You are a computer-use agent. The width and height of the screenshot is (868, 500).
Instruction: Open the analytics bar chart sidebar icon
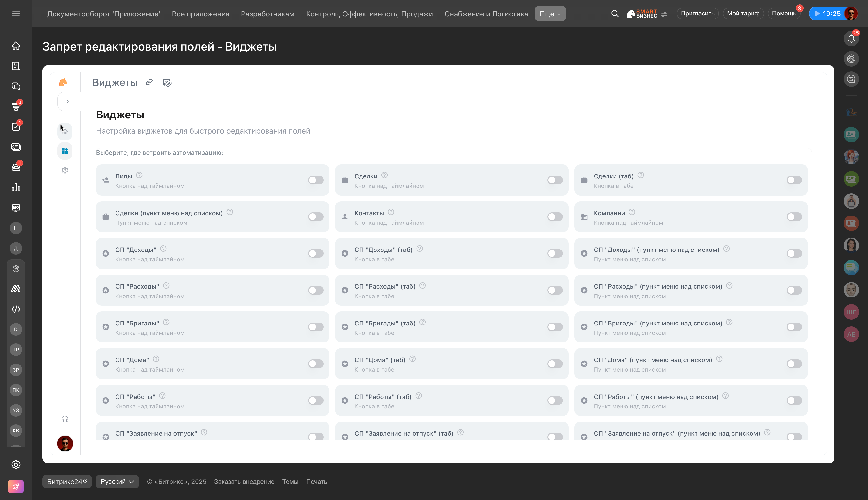(x=16, y=188)
